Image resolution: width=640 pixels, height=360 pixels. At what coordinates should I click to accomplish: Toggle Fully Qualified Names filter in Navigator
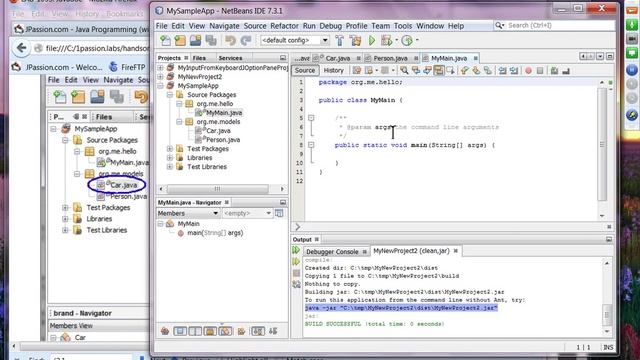point(241,331)
